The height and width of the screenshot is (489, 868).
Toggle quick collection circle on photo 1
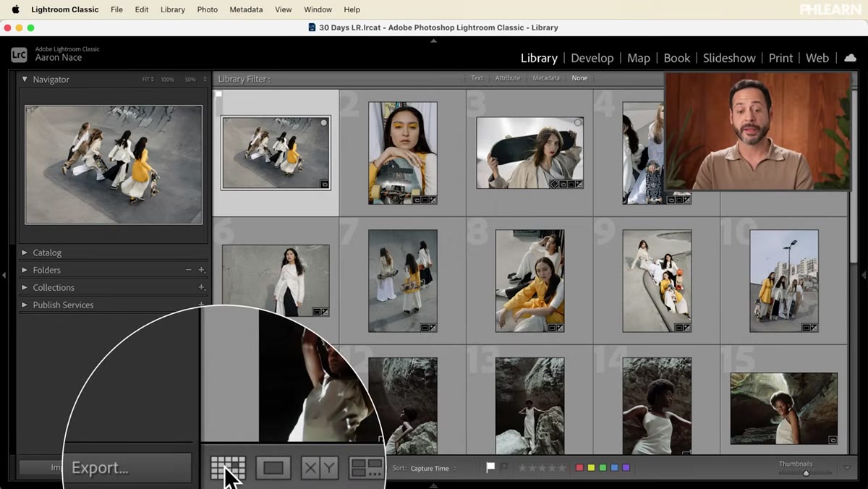324,123
